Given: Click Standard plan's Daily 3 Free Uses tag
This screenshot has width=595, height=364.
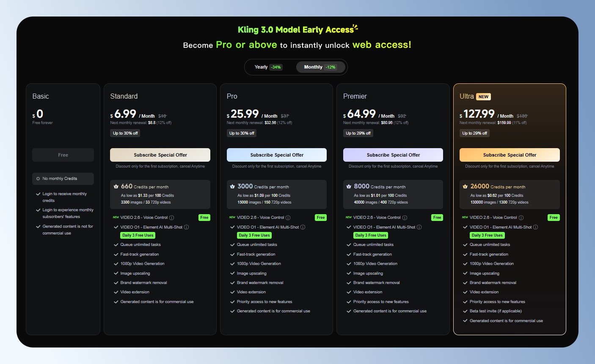Looking at the screenshot, I should (x=138, y=235).
